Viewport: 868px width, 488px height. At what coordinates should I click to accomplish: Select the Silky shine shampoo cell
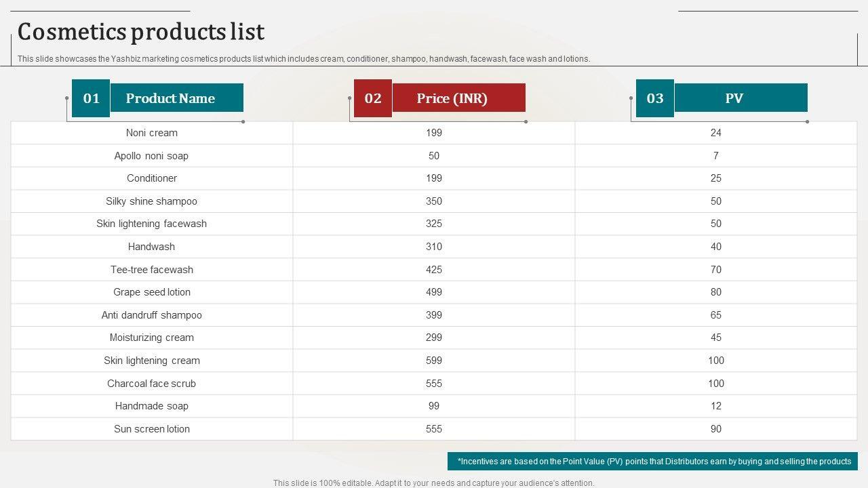pos(151,201)
